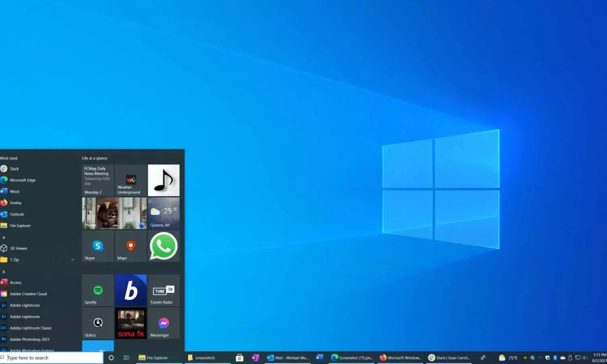Start the soma fm radio tile
The image size is (607, 364).
tap(130, 323)
